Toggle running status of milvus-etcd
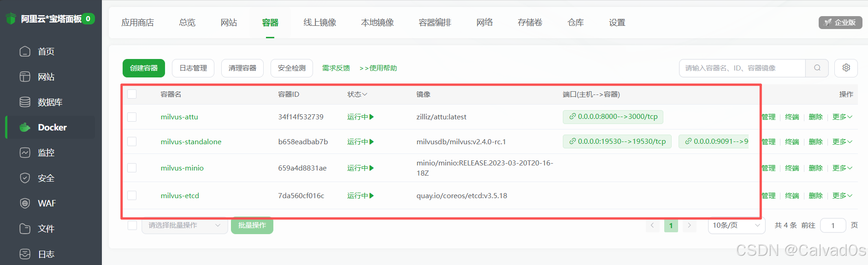 (360, 195)
